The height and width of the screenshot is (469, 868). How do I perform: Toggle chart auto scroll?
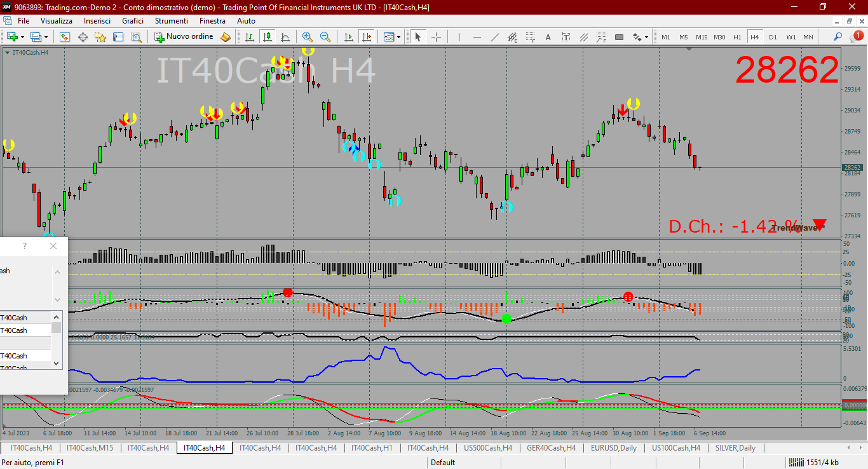pyautogui.click(x=348, y=37)
